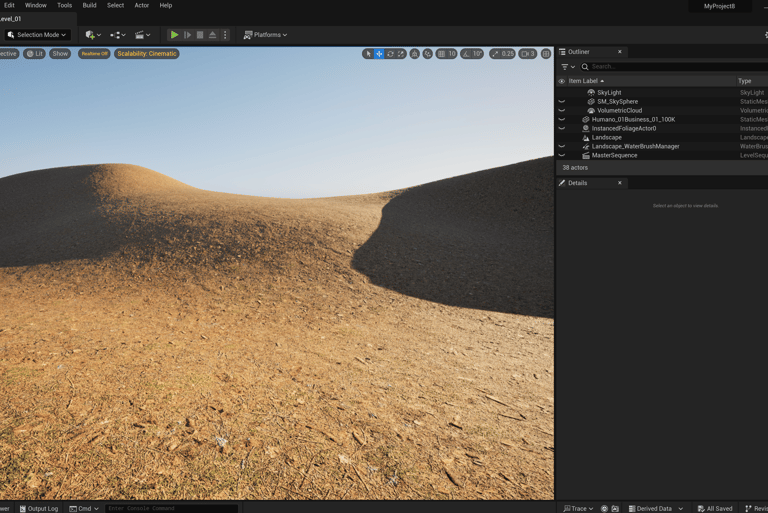Toggle visibility of SM_SkySphere
Image resolution: width=768 pixels, height=513 pixels.
point(561,101)
